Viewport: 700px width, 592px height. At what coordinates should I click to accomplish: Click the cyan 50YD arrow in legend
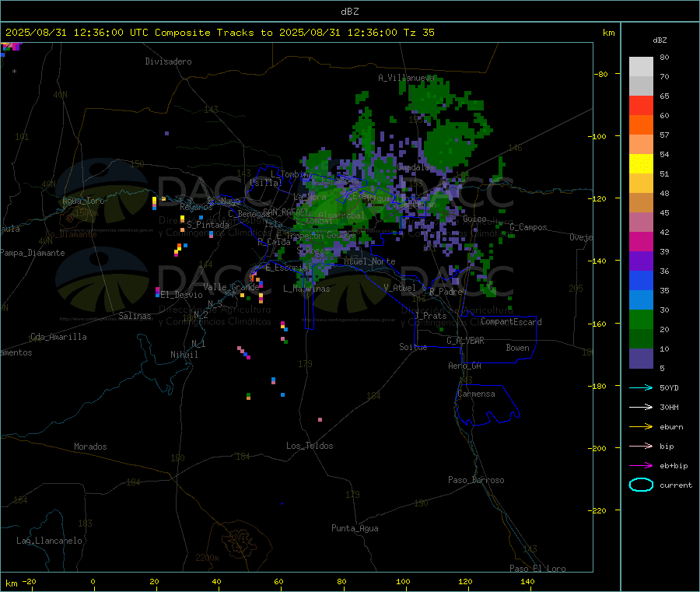pyautogui.click(x=641, y=387)
